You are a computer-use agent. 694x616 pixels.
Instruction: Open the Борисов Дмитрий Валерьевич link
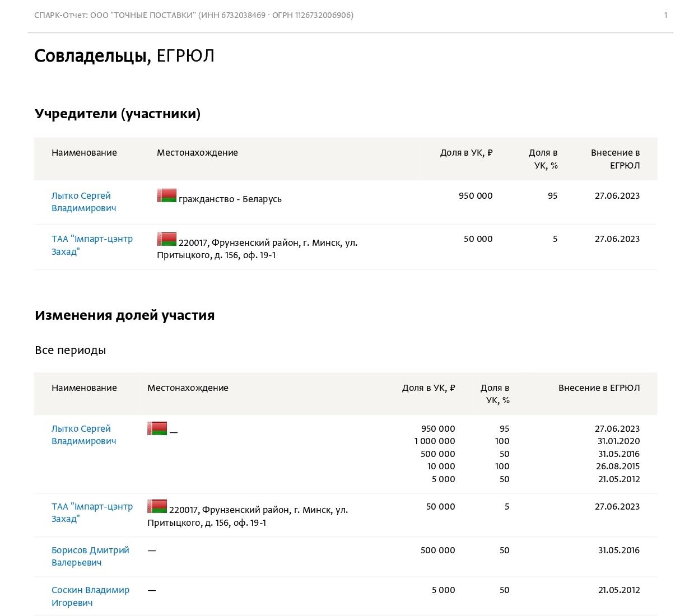point(90,556)
